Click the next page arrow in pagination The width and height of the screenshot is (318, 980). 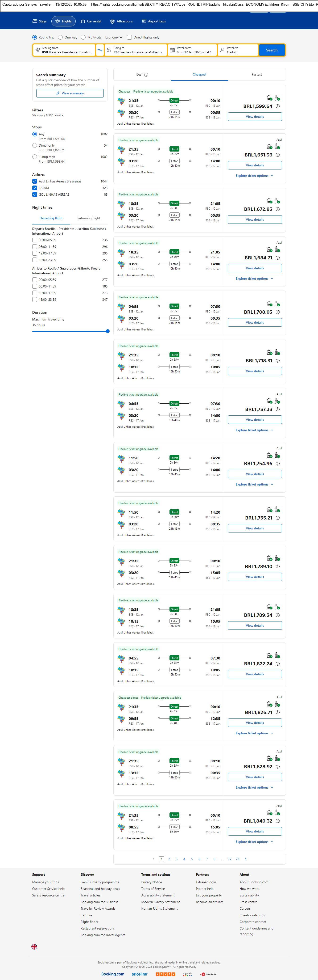[246, 859]
